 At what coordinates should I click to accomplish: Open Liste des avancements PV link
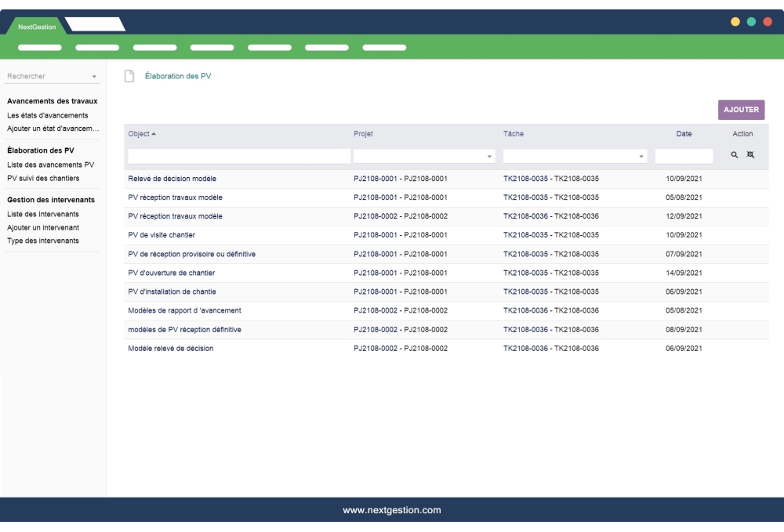[50, 165]
